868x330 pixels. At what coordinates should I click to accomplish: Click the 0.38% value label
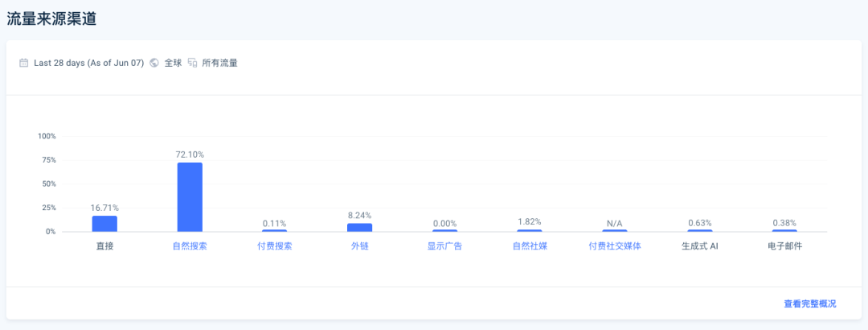pyautogui.click(x=784, y=223)
